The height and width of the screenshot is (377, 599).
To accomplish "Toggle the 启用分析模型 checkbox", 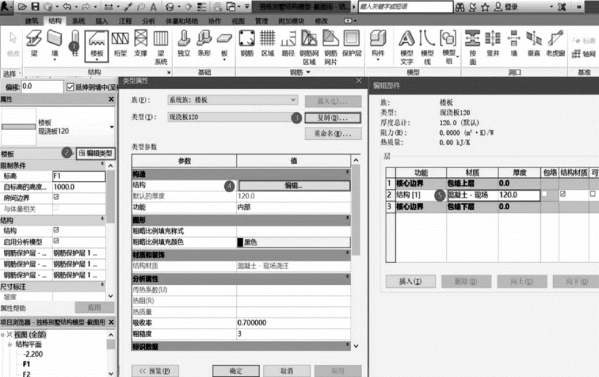I will click(x=56, y=241).
